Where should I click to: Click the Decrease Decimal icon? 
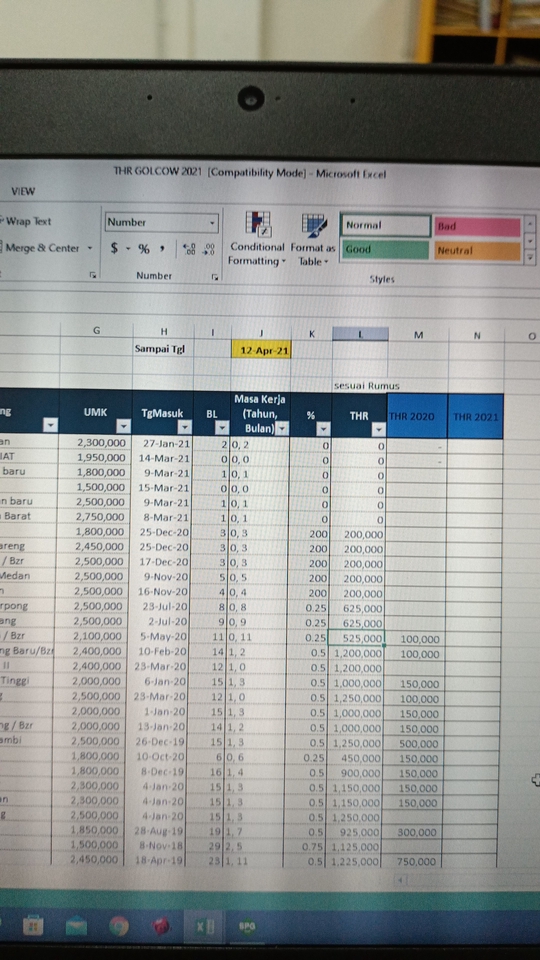click(x=209, y=249)
